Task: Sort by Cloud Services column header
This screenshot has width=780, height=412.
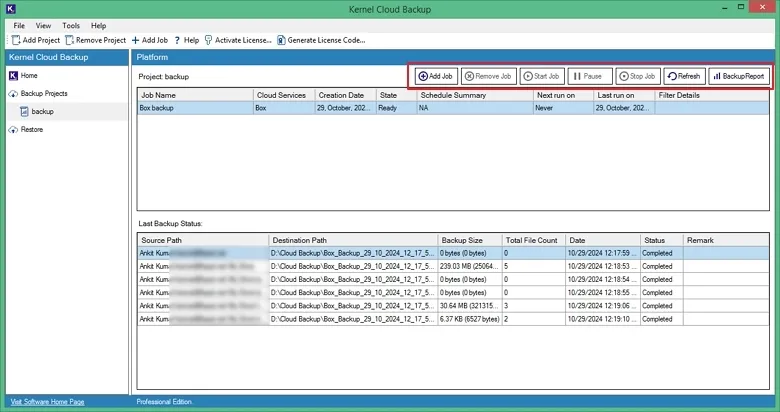Action: 284,95
